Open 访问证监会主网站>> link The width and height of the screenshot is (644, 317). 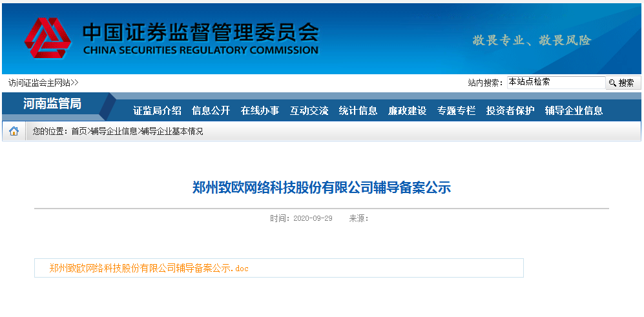coord(43,83)
